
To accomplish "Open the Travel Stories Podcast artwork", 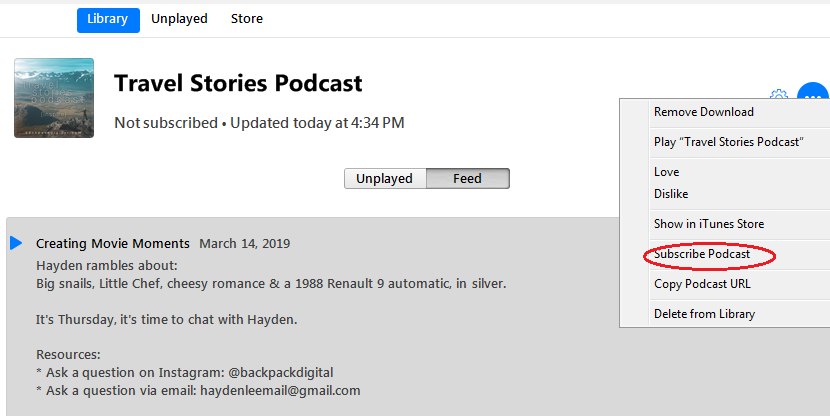I will pos(54,97).
